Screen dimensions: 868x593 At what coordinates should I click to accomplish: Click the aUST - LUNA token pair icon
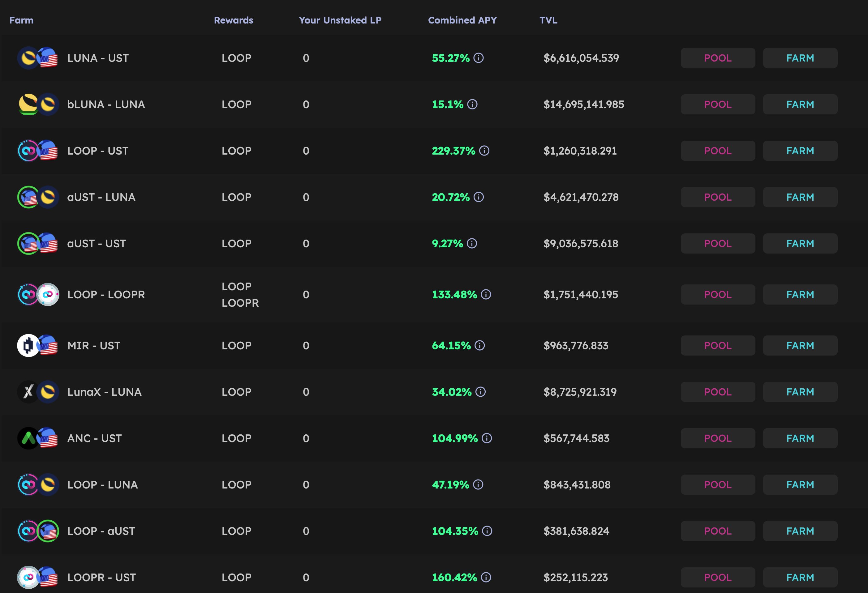coord(38,197)
